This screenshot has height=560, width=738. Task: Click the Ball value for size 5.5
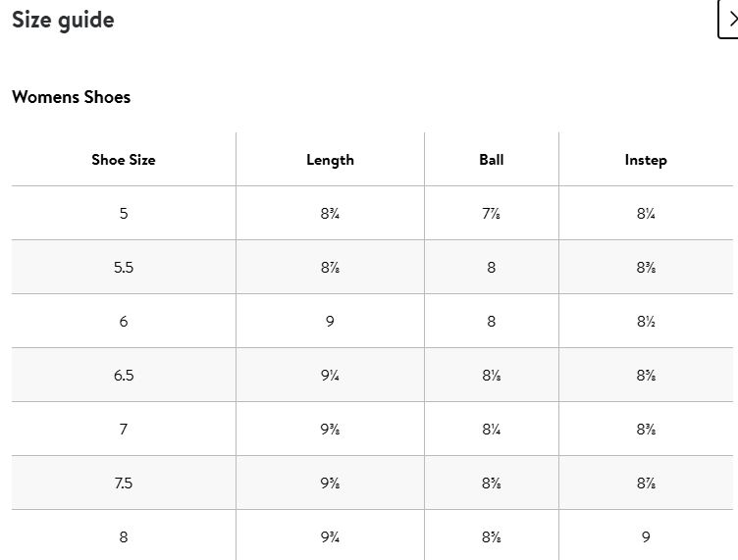[492, 268]
